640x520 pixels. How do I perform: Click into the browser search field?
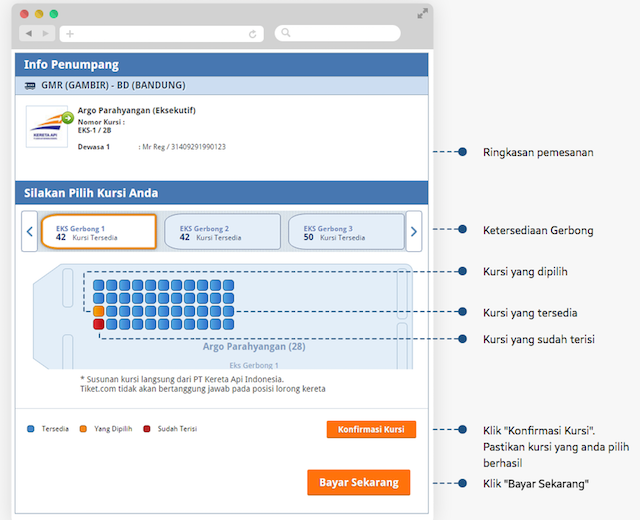click(x=338, y=33)
